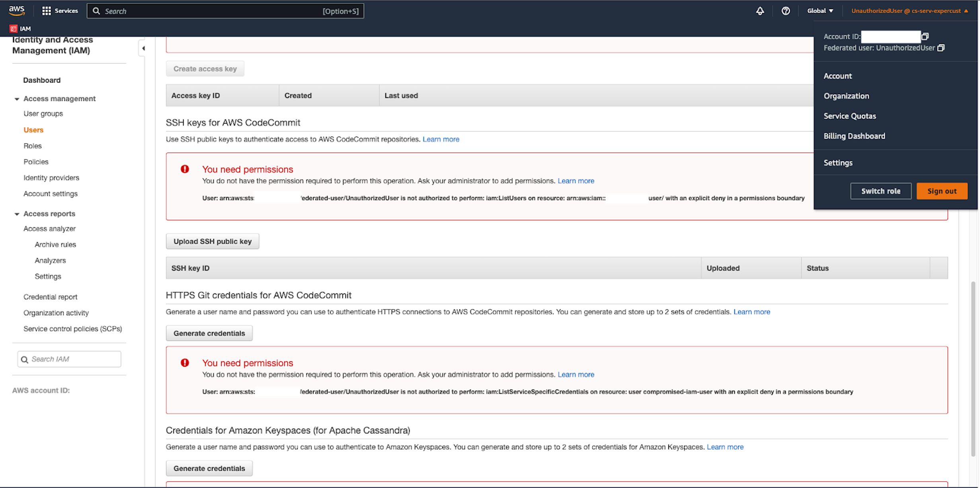
Task: Open Learn more in ListUsers permission error
Action: click(x=576, y=181)
